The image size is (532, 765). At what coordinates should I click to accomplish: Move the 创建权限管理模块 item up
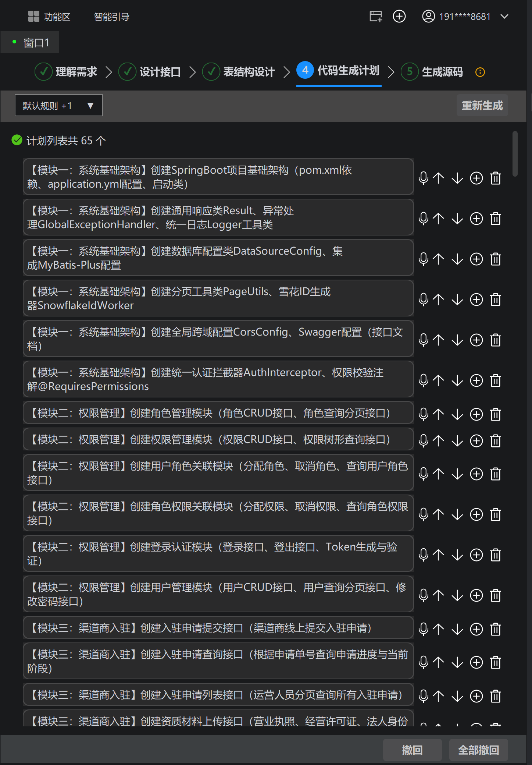click(x=438, y=441)
